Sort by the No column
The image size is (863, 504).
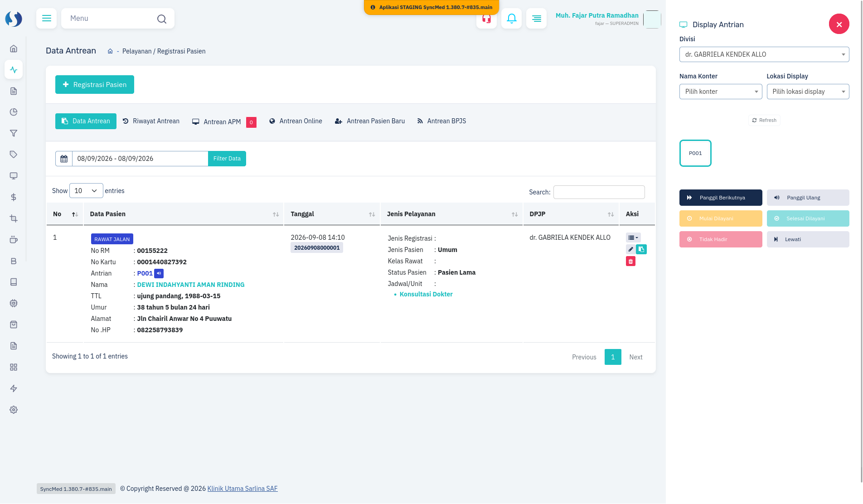(65, 214)
